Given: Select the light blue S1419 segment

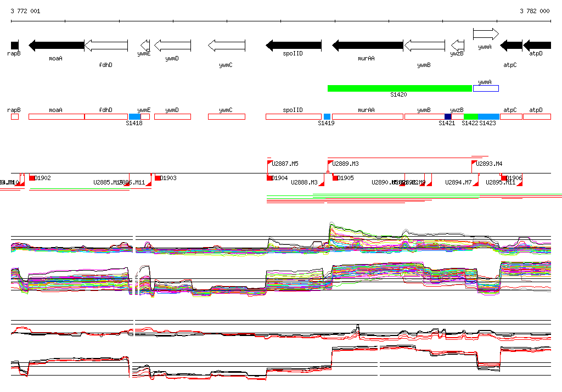Looking at the screenshot, I should coord(327,116).
